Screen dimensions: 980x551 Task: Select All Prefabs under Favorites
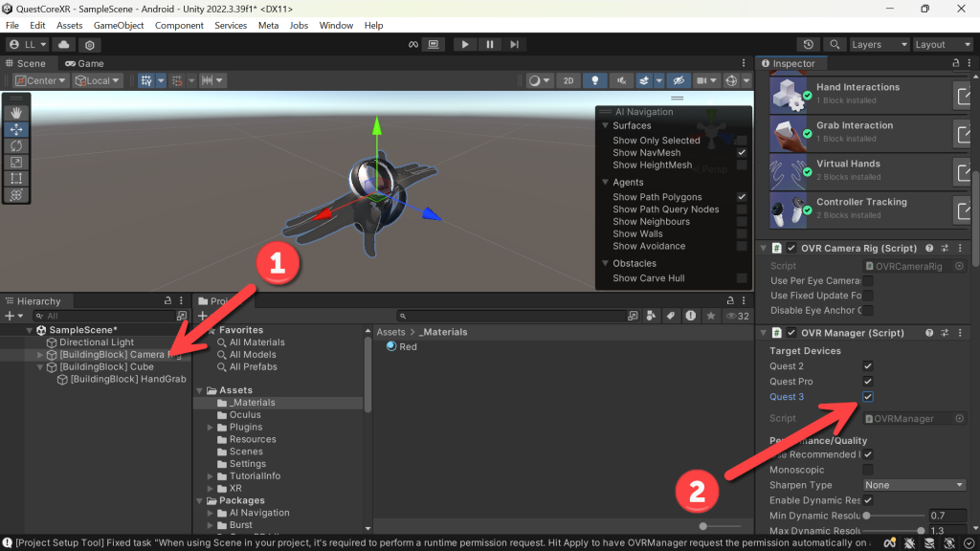253,366
